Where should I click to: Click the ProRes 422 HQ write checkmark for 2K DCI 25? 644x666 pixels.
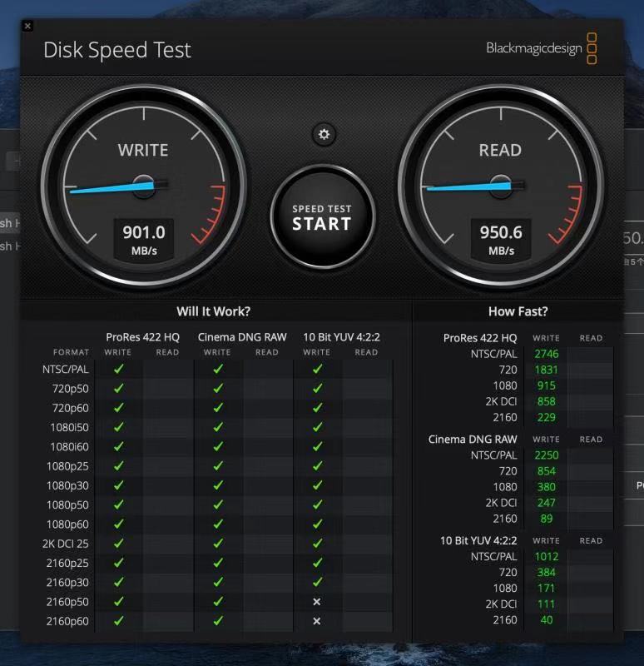119,544
